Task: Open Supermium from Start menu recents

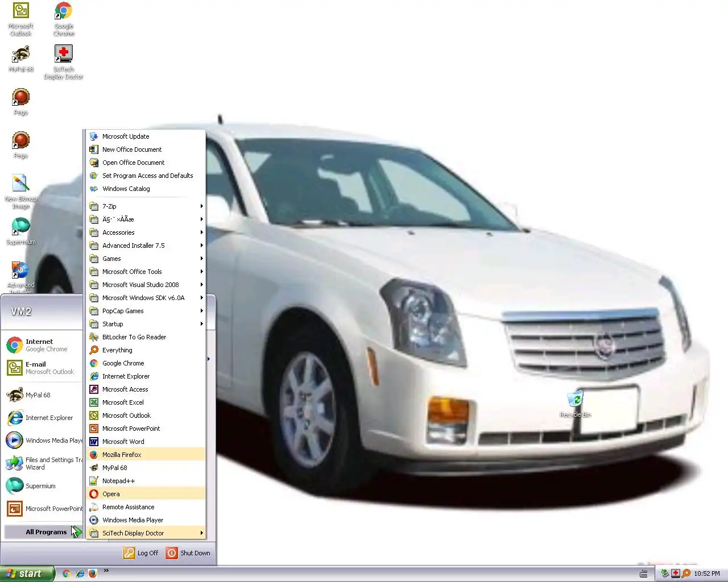Action: tap(43, 486)
